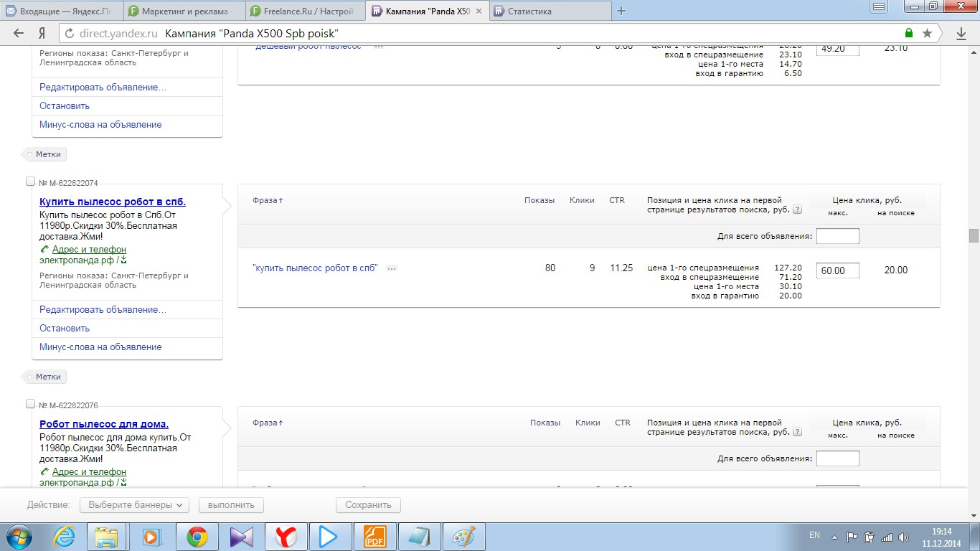980x551 pixels.
Task: Click the help question mark in the M-622822074 table header
Action: pos(797,210)
